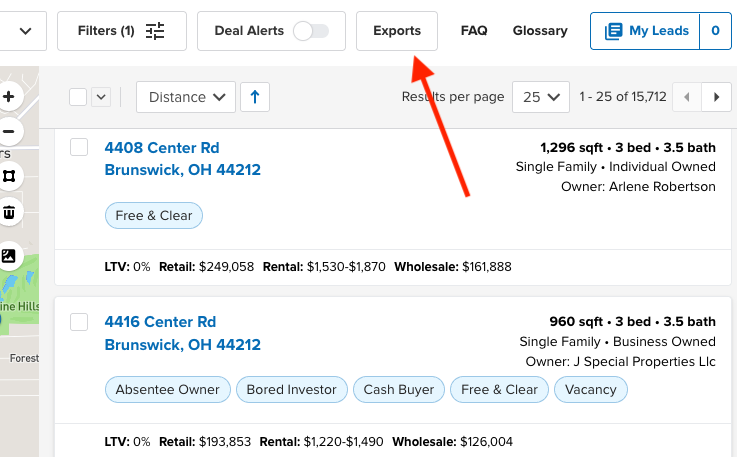The width and height of the screenshot is (737, 457).
Task: Enable the Deal Alerts switch
Action: pyautogui.click(x=311, y=31)
